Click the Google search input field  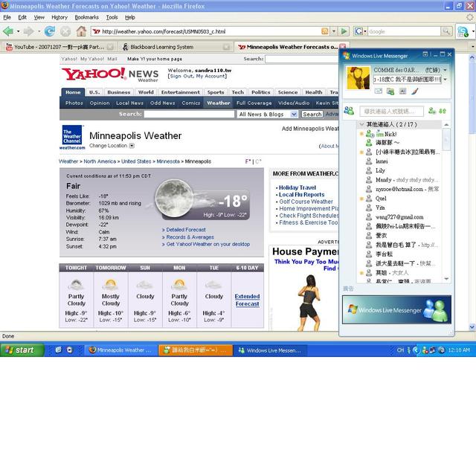tap(404, 31)
